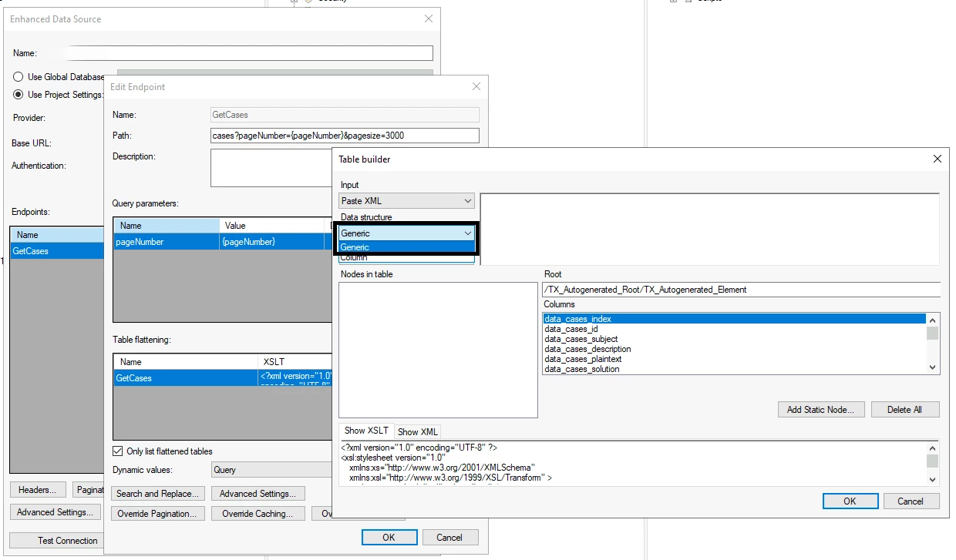
Task: Click the Nodes in table list box
Action: (438, 350)
